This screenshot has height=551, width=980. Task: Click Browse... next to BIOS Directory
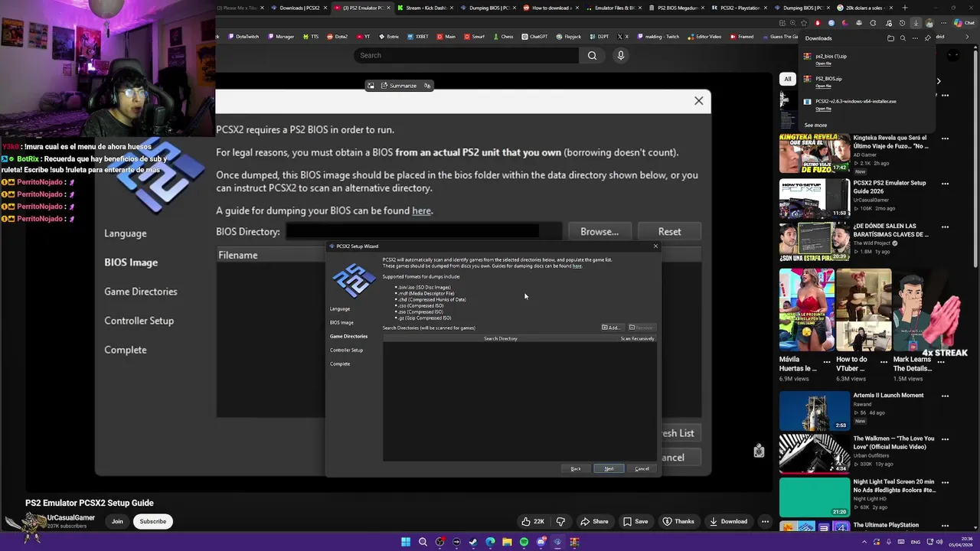(x=599, y=232)
